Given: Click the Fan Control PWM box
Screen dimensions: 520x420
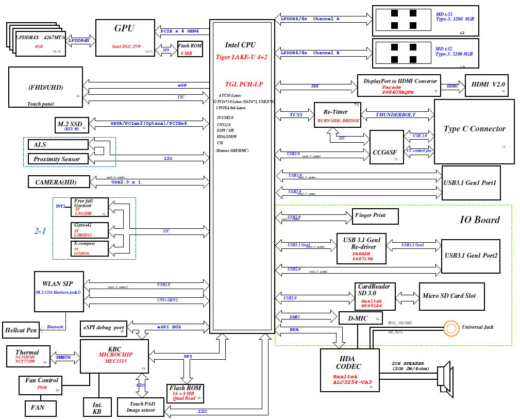Looking at the screenshot, I should [42, 383].
